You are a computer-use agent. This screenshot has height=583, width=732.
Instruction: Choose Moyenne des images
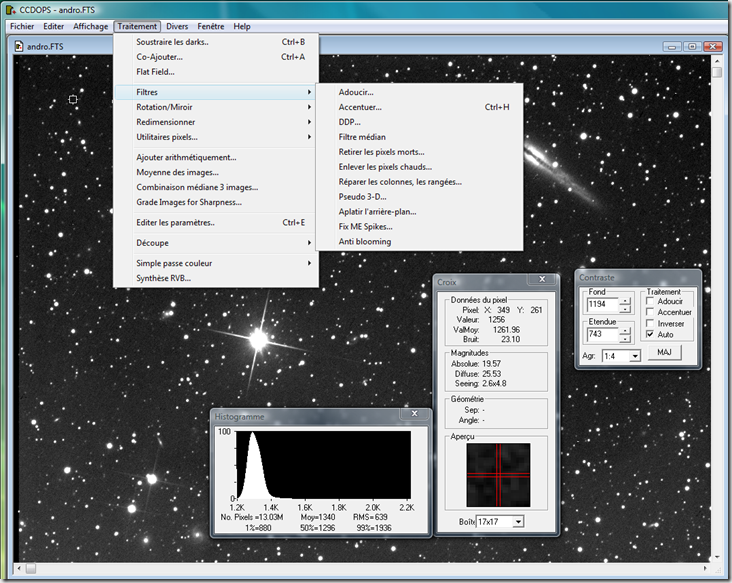pyautogui.click(x=217, y=172)
